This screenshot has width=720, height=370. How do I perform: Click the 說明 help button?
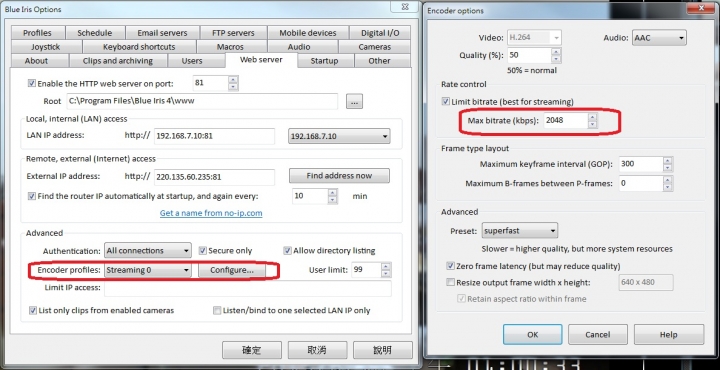pos(383,350)
